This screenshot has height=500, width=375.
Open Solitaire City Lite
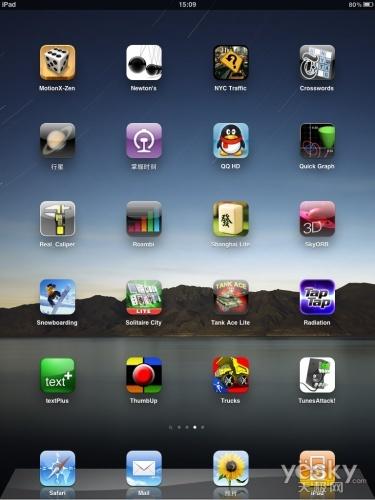(144, 297)
